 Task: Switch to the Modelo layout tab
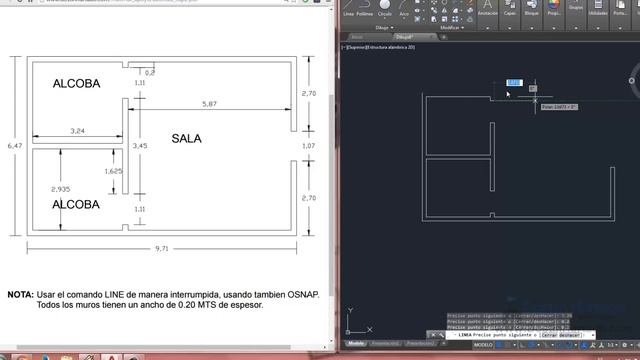click(x=356, y=344)
